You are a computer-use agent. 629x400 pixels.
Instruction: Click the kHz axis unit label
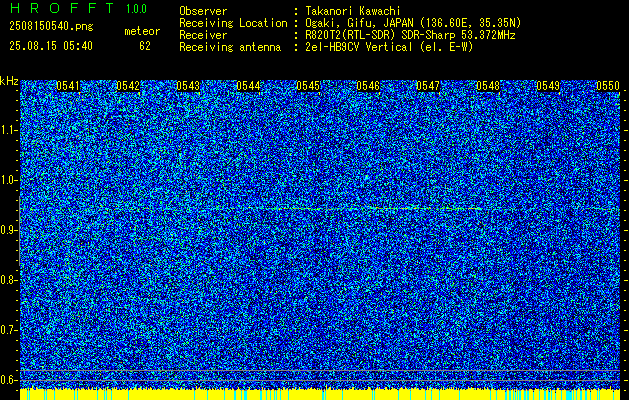9,81
